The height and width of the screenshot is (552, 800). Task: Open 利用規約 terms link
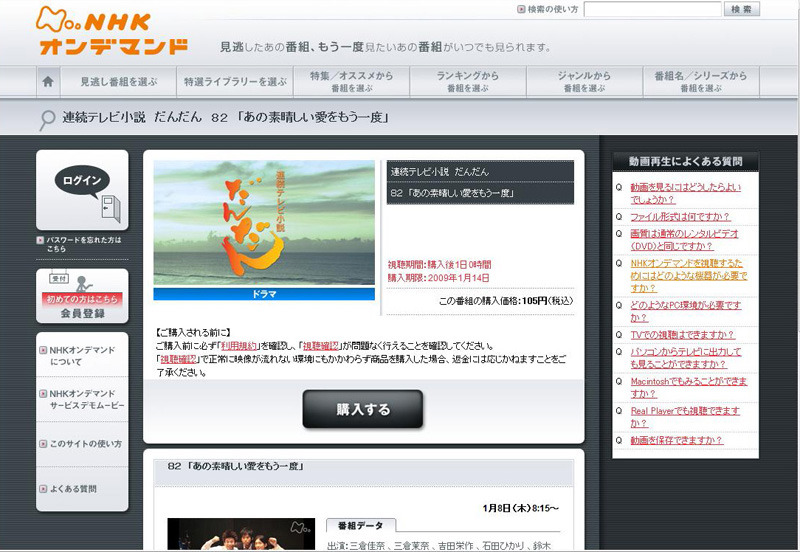pos(239,345)
